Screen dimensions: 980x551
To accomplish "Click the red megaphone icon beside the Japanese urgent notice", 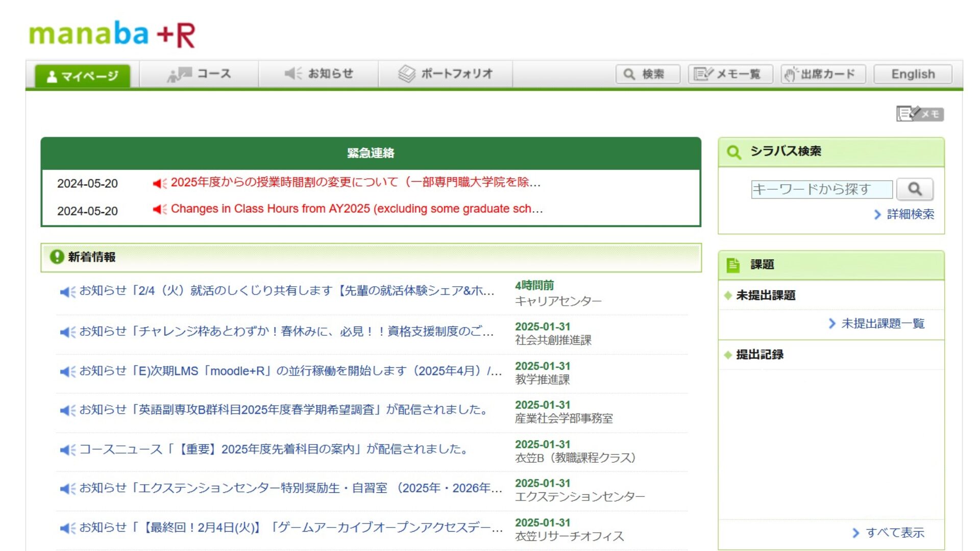I will pyautogui.click(x=160, y=183).
